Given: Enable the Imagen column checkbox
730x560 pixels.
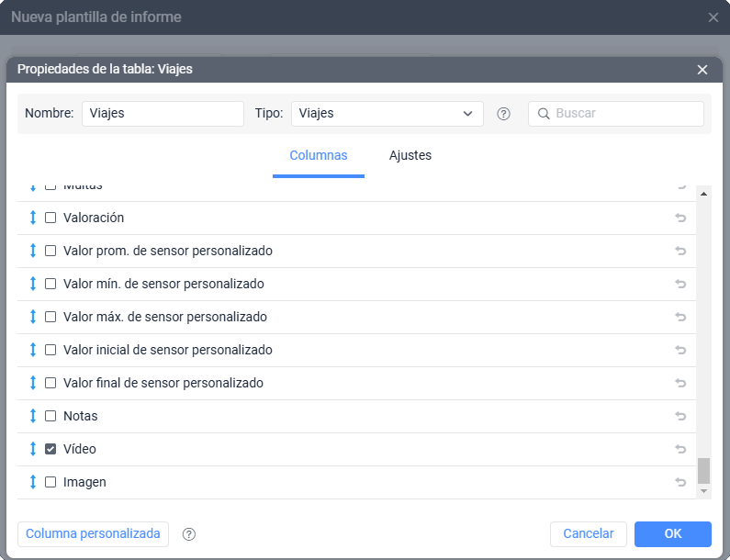Looking at the screenshot, I should (51, 482).
